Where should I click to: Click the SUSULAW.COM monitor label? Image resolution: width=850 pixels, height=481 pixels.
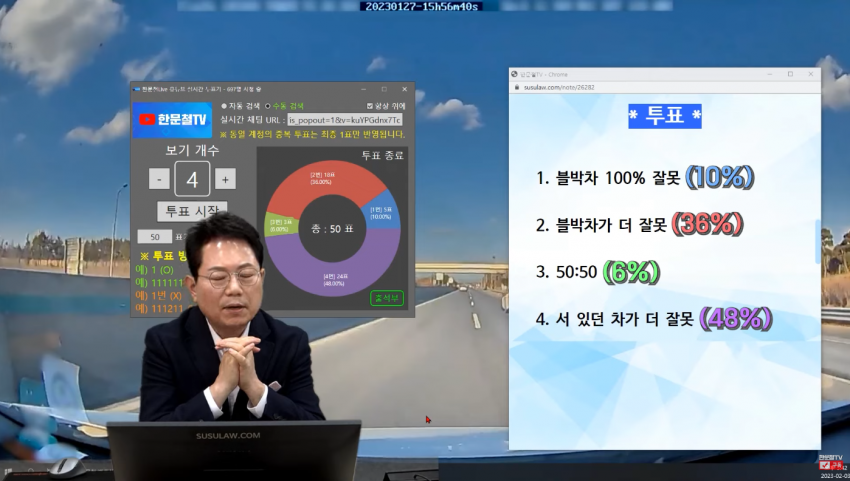pos(228,435)
